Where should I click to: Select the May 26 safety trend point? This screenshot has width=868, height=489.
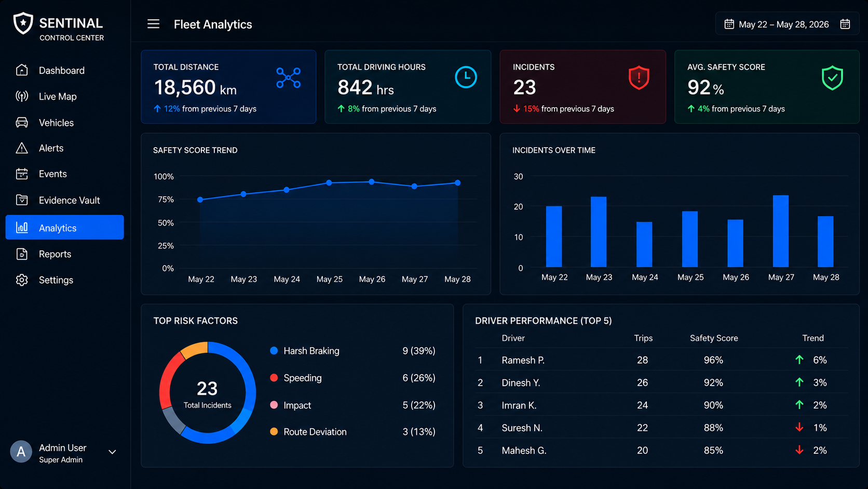coord(372,182)
